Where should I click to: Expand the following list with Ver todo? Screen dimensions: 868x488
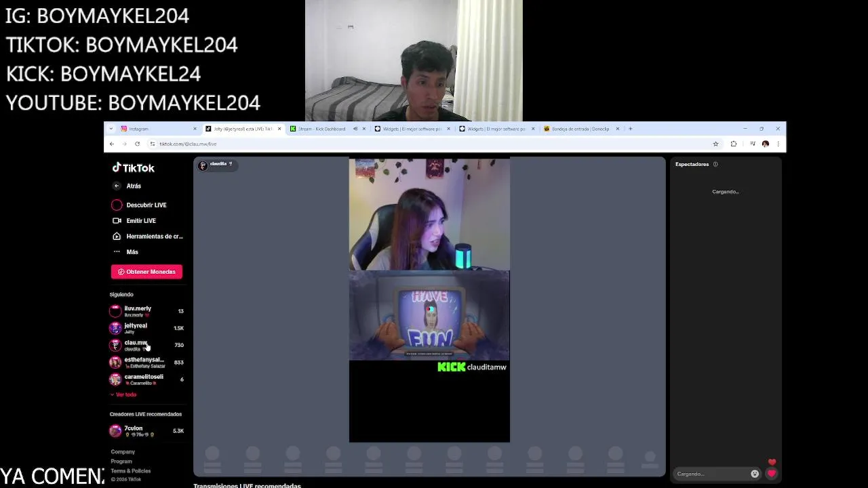pyautogui.click(x=123, y=394)
